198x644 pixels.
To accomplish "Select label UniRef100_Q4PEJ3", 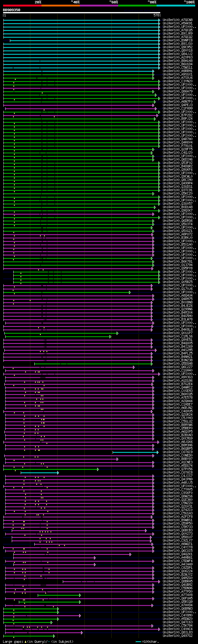I will click(178, 105).
